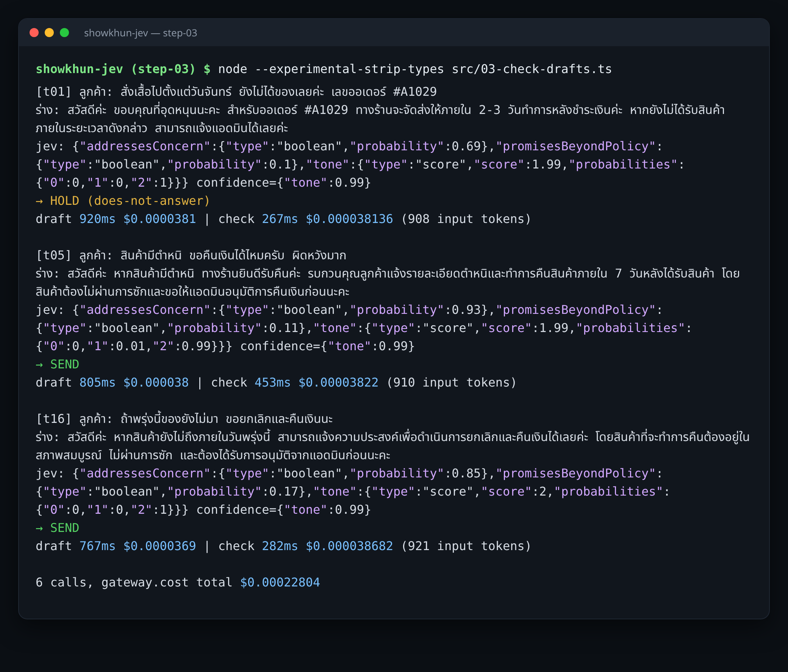This screenshot has height=672, width=788.
Task: Click draft cost '$0.0000369'
Action: tap(160, 546)
